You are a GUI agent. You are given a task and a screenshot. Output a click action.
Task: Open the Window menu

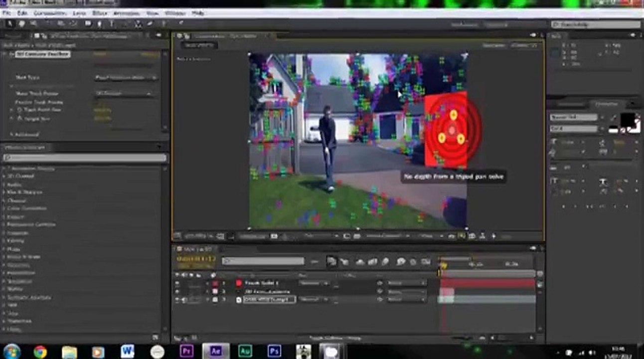point(174,13)
